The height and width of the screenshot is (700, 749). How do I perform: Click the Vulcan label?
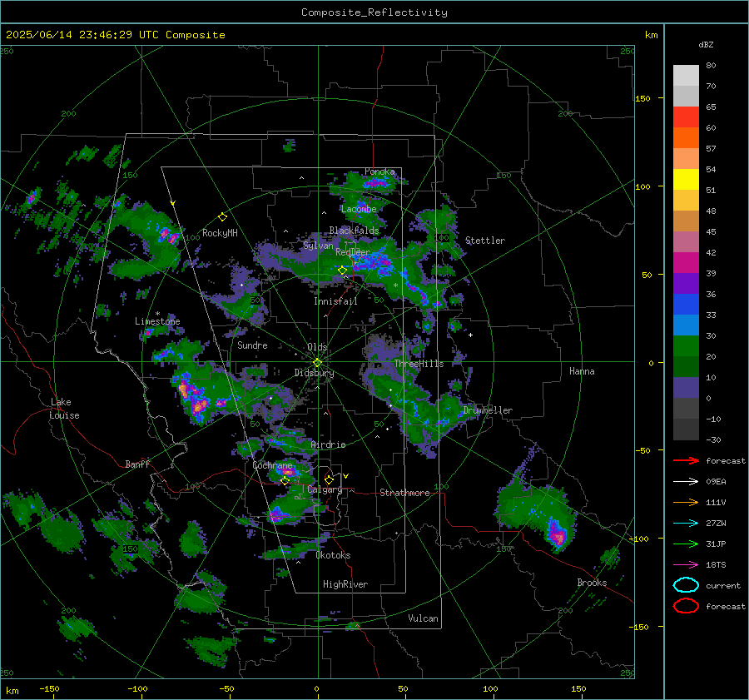(423, 618)
